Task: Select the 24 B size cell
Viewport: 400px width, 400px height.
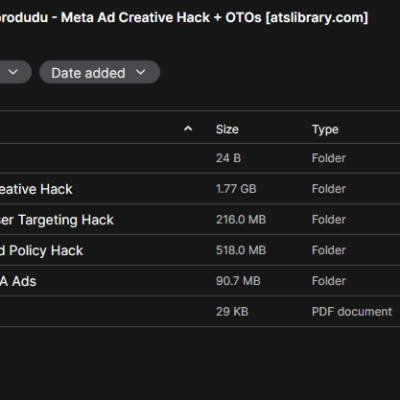Action: point(228,158)
